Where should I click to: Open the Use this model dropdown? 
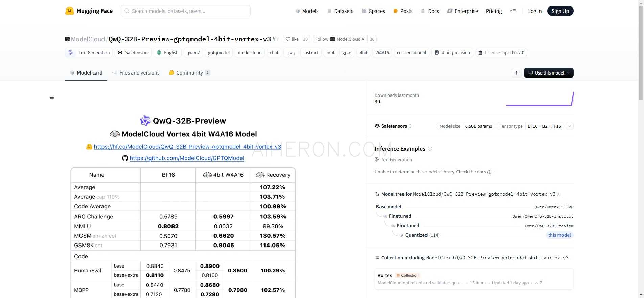coord(549,73)
